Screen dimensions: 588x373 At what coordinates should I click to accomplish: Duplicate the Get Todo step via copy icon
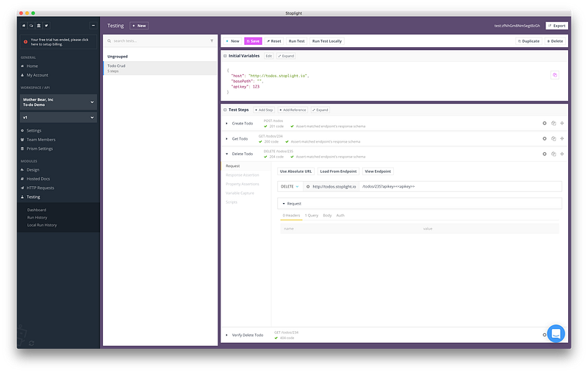click(x=553, y=138)
